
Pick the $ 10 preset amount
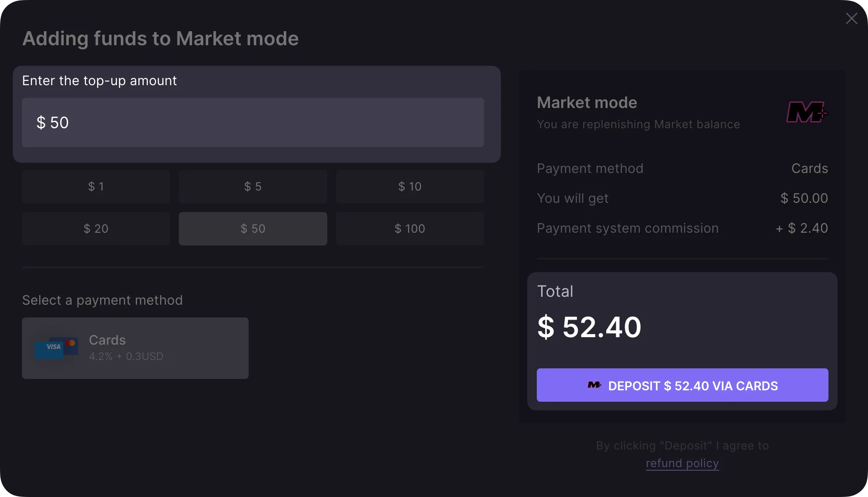coord(410,187)
